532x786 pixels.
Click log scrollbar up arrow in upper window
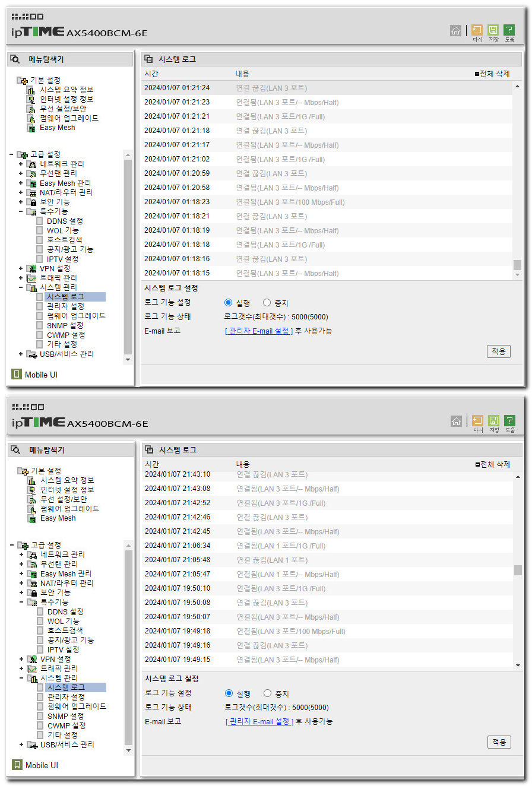[517, 86]
